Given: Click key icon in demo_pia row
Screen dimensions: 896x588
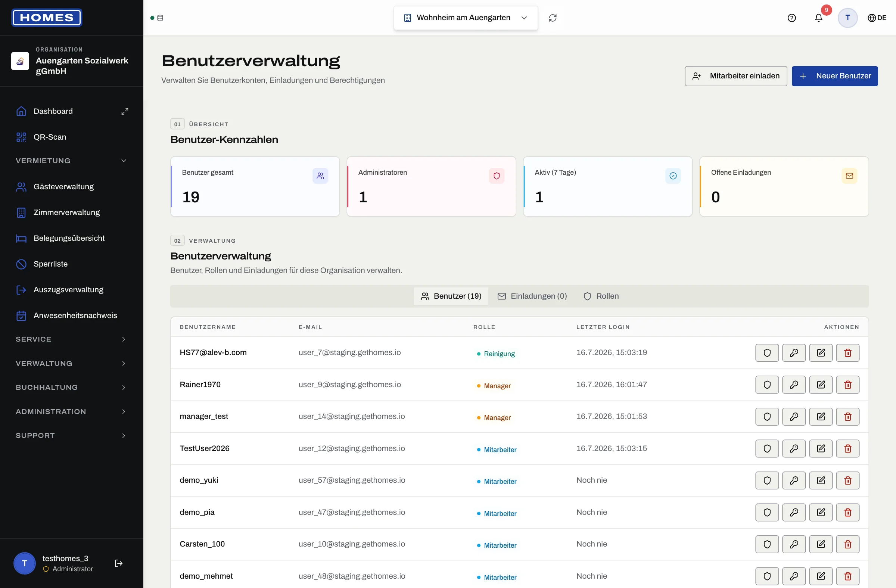Looking at the screenshot, I should tap(794, 512).
